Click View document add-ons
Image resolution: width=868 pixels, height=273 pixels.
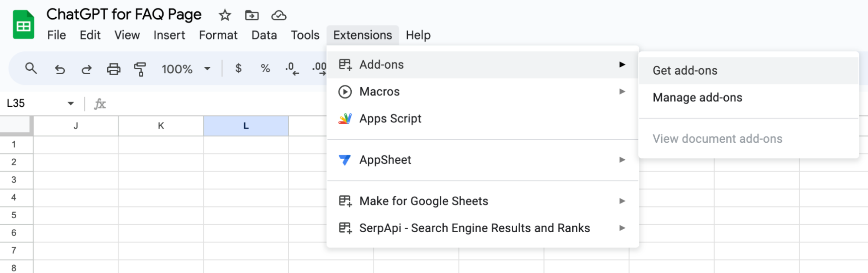[x=749, y=138]
